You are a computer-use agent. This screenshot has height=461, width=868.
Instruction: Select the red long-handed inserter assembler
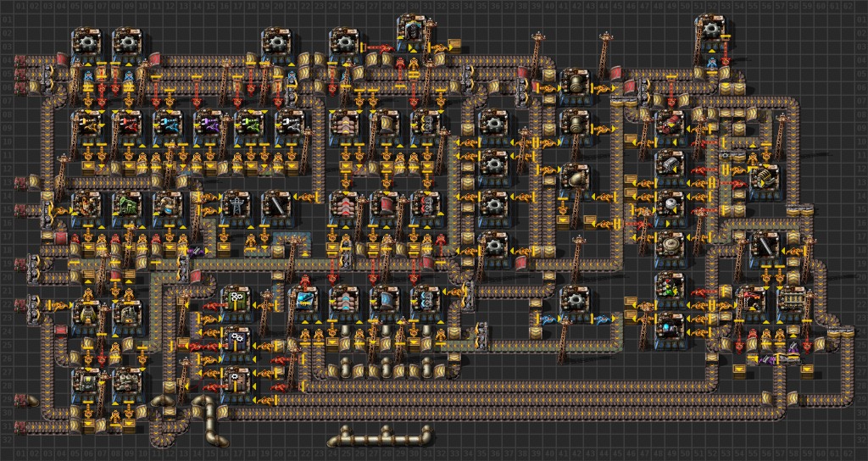128,128
